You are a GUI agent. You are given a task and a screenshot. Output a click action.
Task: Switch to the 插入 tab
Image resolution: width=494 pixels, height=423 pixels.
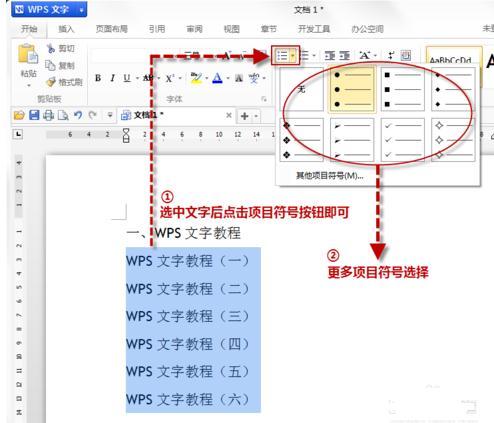click(x=66, y=29)
